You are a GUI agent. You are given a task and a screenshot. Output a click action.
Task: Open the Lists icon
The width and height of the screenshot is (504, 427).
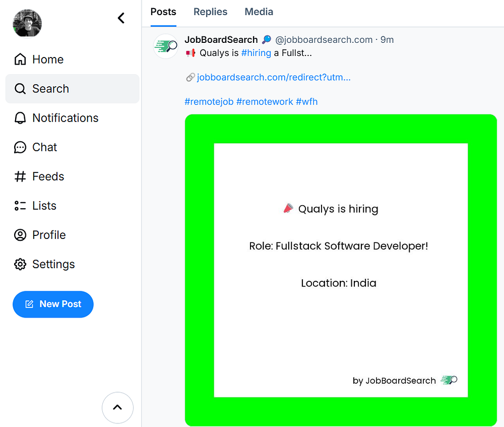coord(20,206)
